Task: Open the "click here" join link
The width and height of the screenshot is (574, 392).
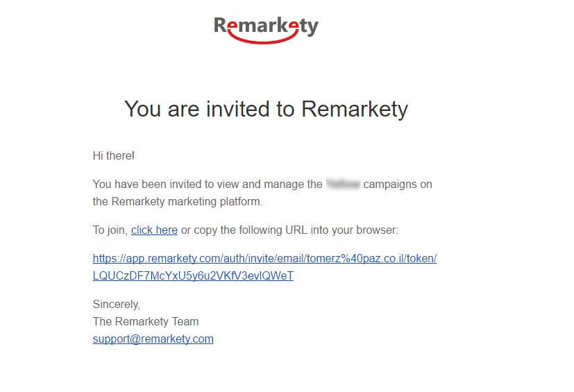Action: pos(154,230)
